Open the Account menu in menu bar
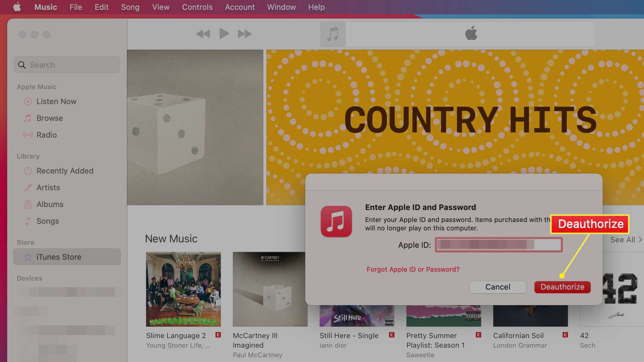This screenshot has width=644, height=362. point(240,7)
